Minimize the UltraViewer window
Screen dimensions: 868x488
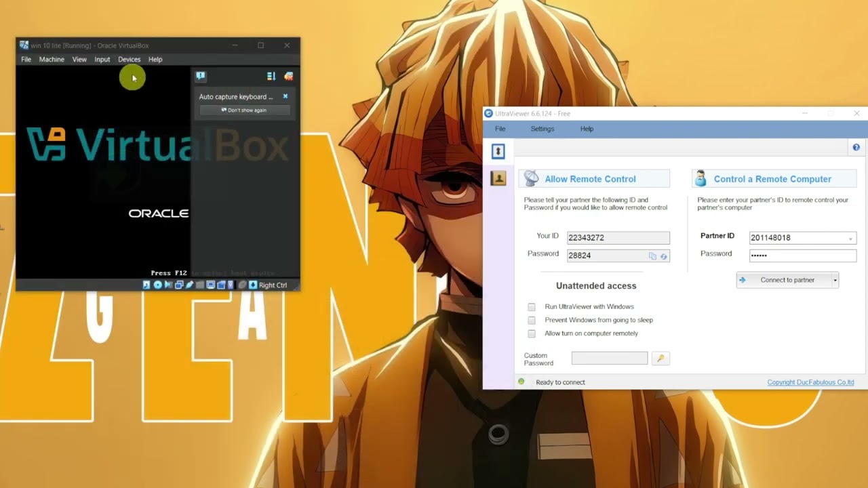[x=805, y=113]
